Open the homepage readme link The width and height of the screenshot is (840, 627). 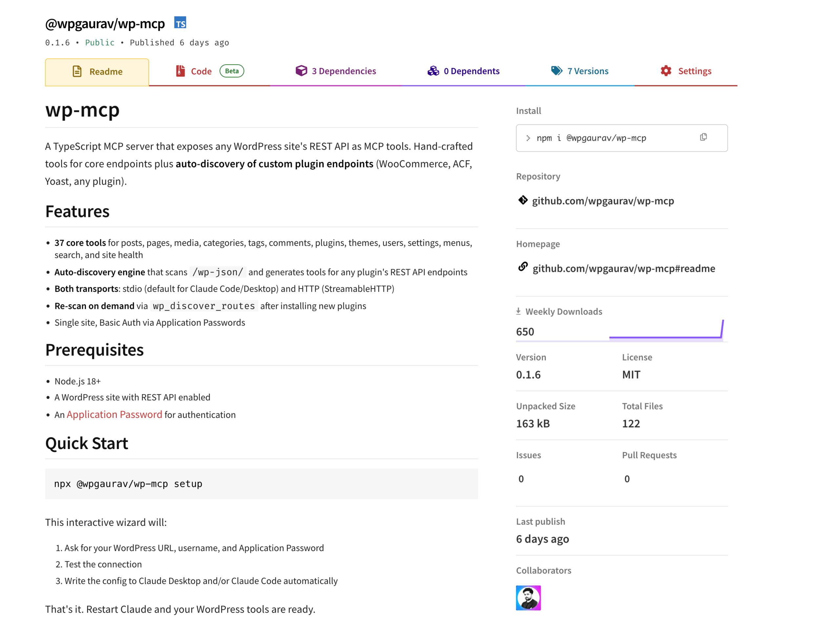tap(624, 268)
